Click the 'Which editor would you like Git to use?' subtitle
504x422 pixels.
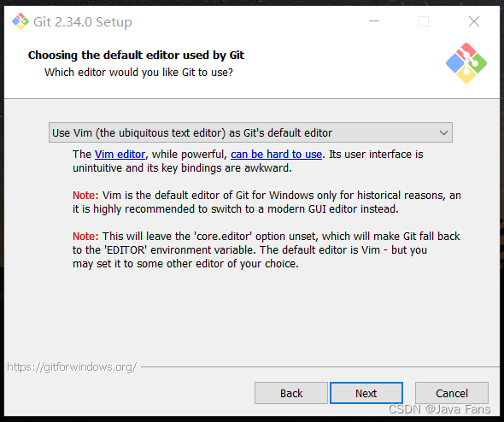pyautogui.click(x=138, y=73)
